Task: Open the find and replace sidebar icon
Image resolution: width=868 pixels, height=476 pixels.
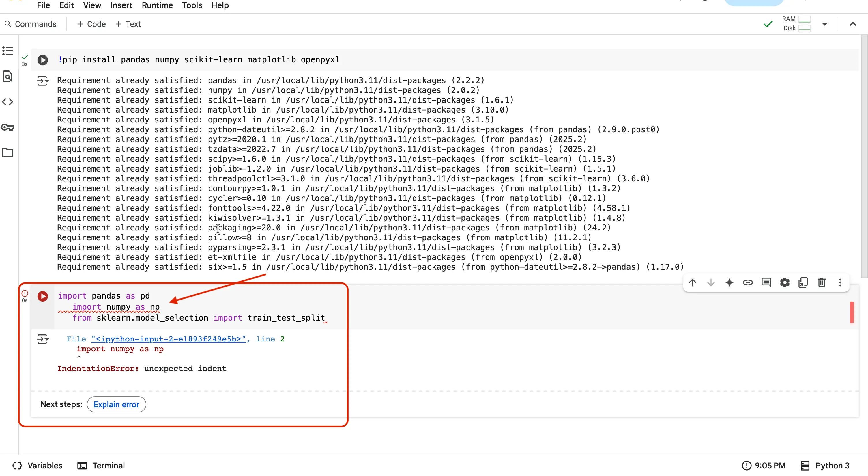Action: point(8,77)
